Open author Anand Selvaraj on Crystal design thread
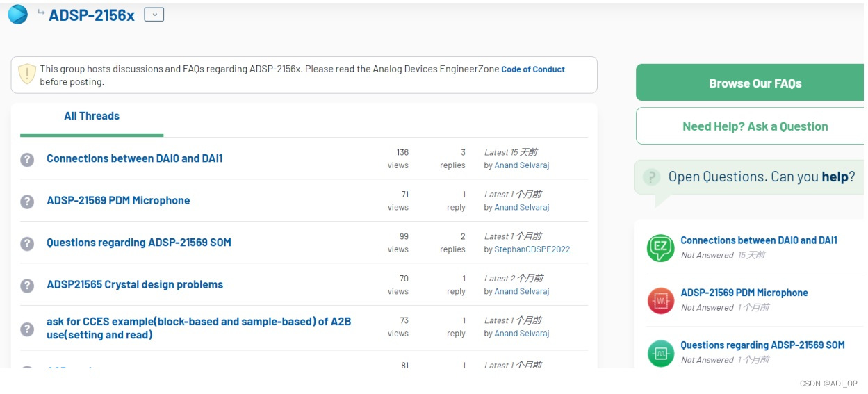 522,291
